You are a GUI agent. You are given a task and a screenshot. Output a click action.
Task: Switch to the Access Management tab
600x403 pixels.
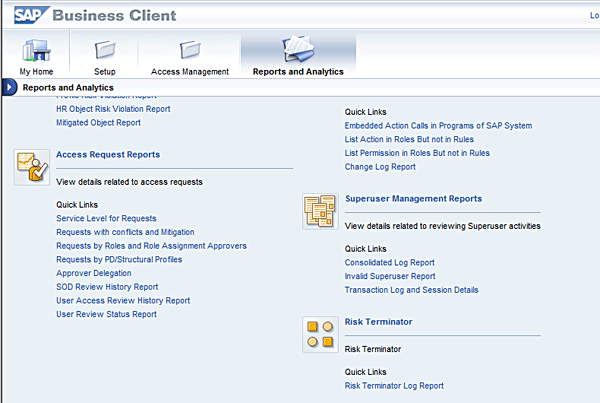190,72
